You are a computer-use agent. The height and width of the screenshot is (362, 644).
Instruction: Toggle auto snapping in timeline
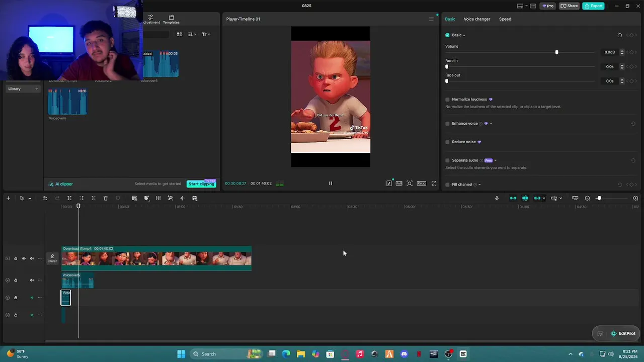click(x=525, y=198)
